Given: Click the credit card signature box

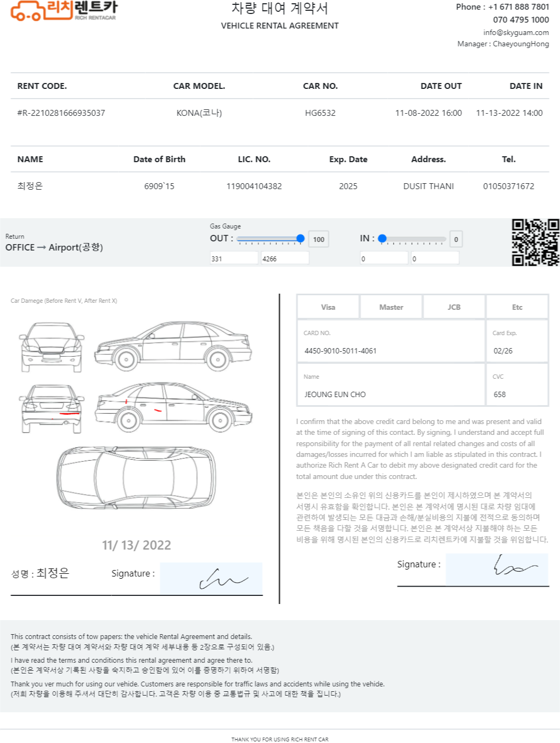Looking at the screenshot, I should [x=497, y=570].
